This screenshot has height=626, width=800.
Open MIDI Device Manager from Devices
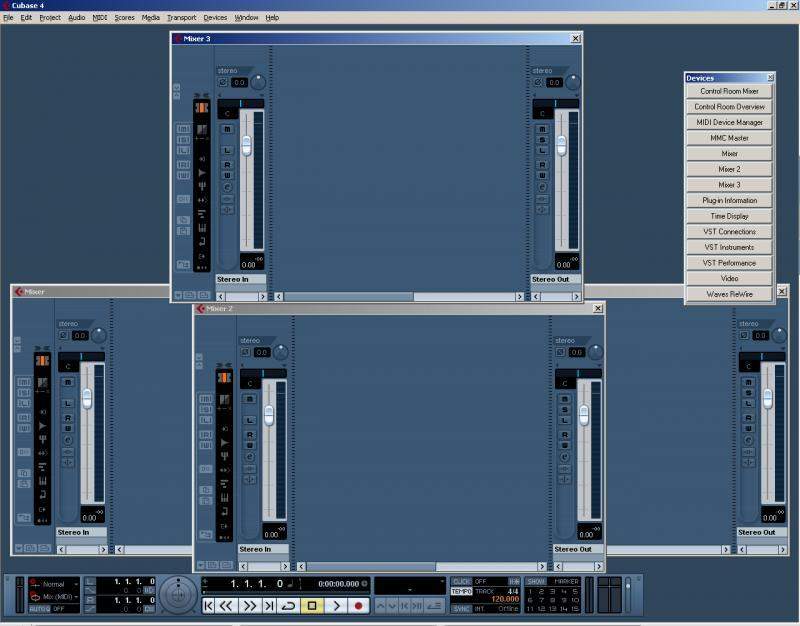pos(729,122)
